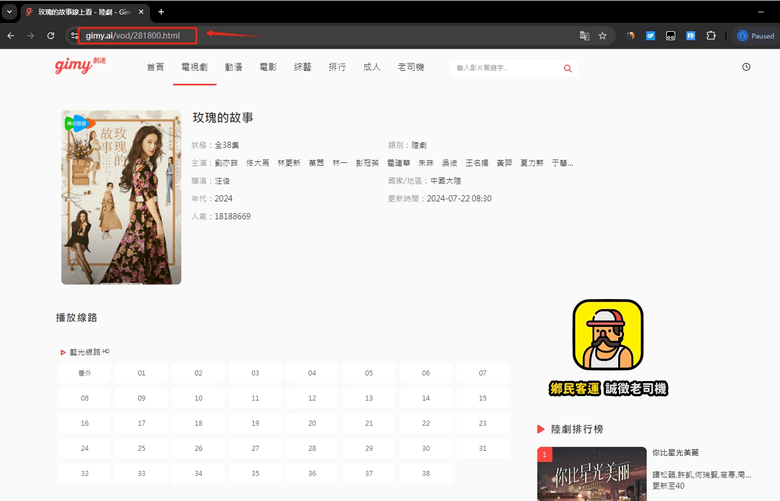Click the browser back arrow

click(10, 35)
